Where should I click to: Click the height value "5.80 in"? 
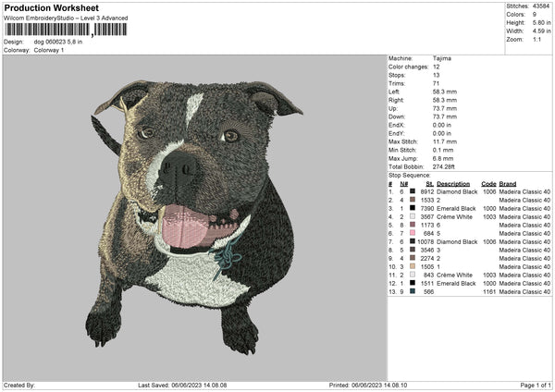541,22
